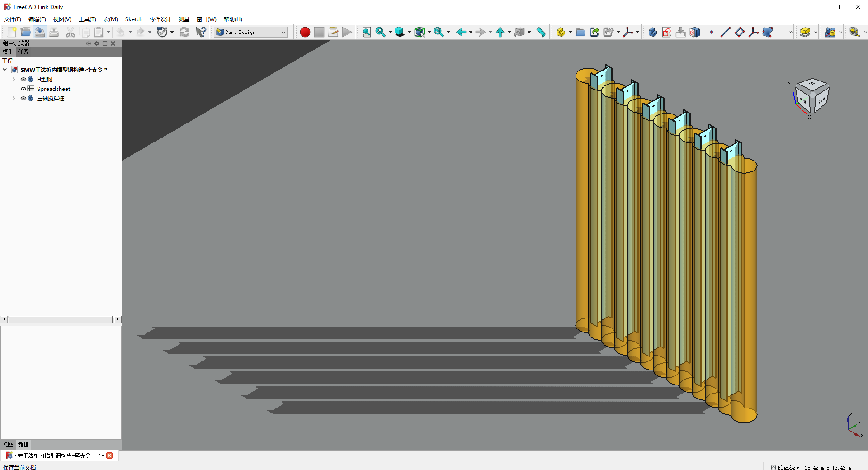The height and width of the screenshot is (470, 868).
Task: Select the Spreadsheet tree item
Action: point(53,89)
